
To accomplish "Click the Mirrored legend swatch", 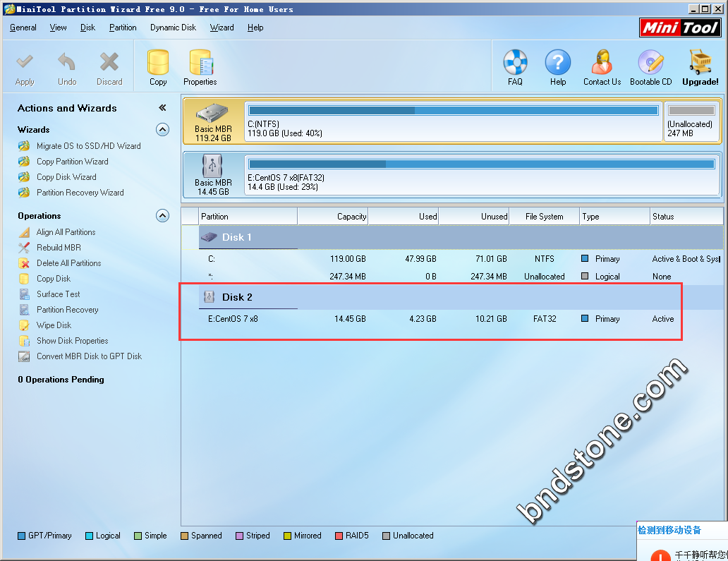I will pyautogui.click(x=287, y=536).
